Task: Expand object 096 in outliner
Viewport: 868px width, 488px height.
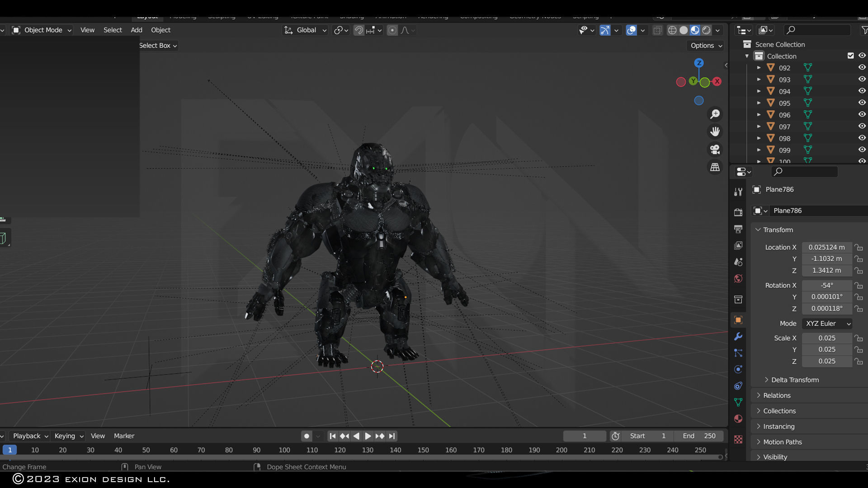Action: click(759, 115)
